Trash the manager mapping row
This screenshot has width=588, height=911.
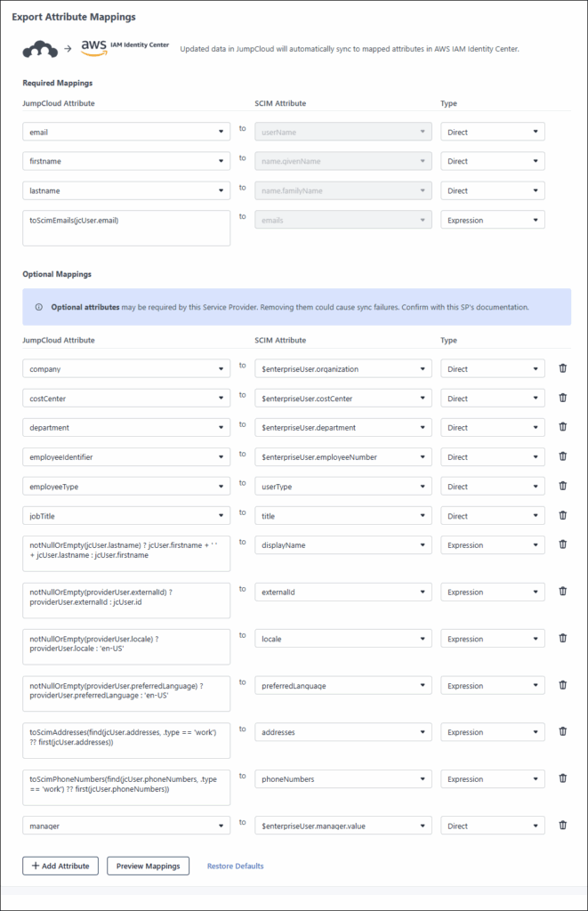click(562, 826)
